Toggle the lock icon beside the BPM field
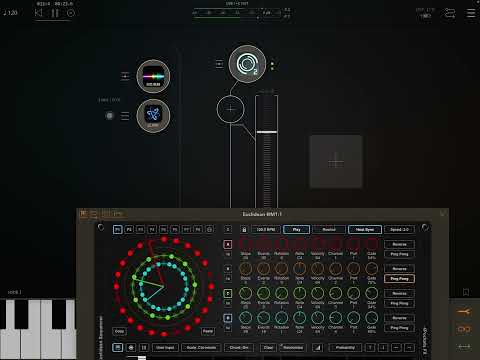The image size is (480, 360). click(x=244, y=230)
